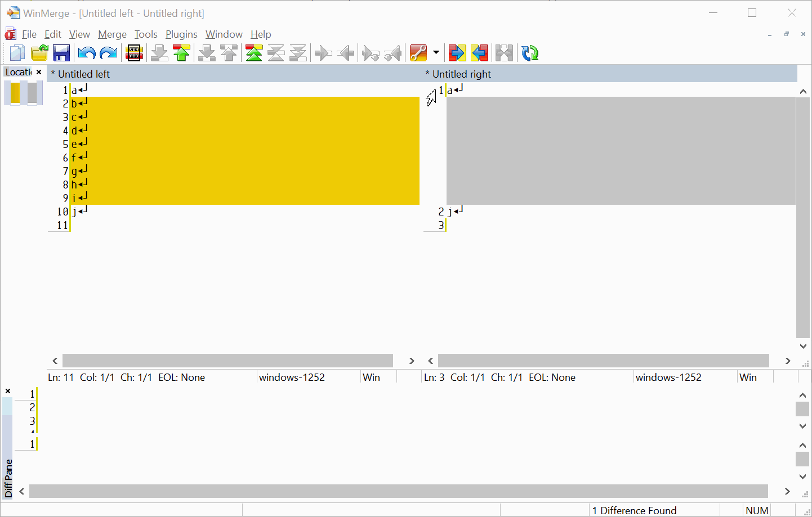The image size is (812, 517).
Task: Copy all differences to the left pane
Action: (x=480, y=52)
